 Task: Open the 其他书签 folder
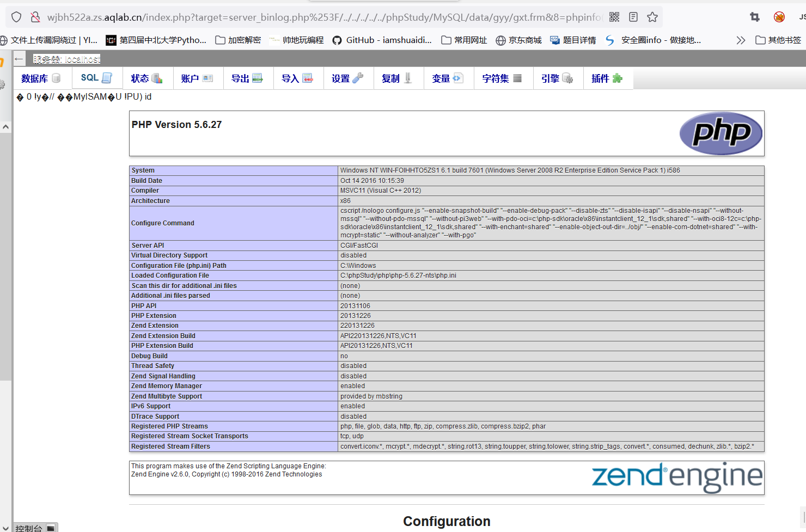point(778,40)
